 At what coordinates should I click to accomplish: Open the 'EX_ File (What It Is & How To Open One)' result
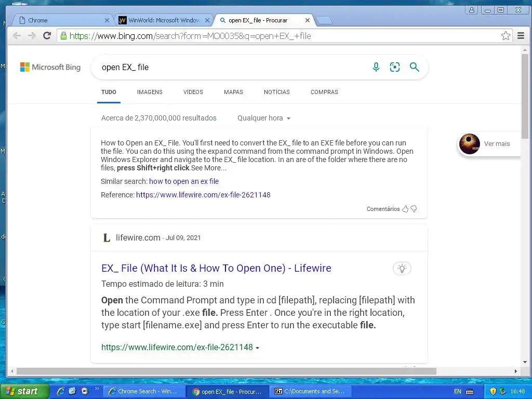pos(216,268)
